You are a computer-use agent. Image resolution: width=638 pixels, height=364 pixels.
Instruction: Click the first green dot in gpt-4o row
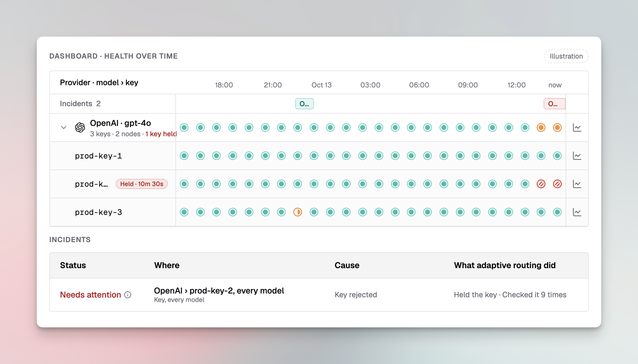click(184, 127)
